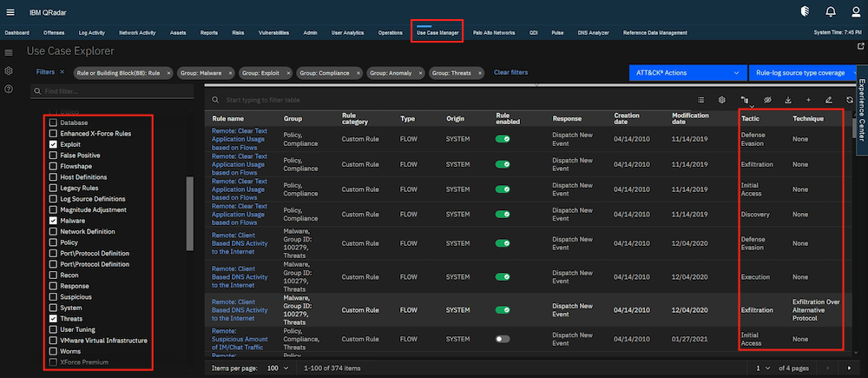Remove the 'Group: Malware' filter chip

228,73
